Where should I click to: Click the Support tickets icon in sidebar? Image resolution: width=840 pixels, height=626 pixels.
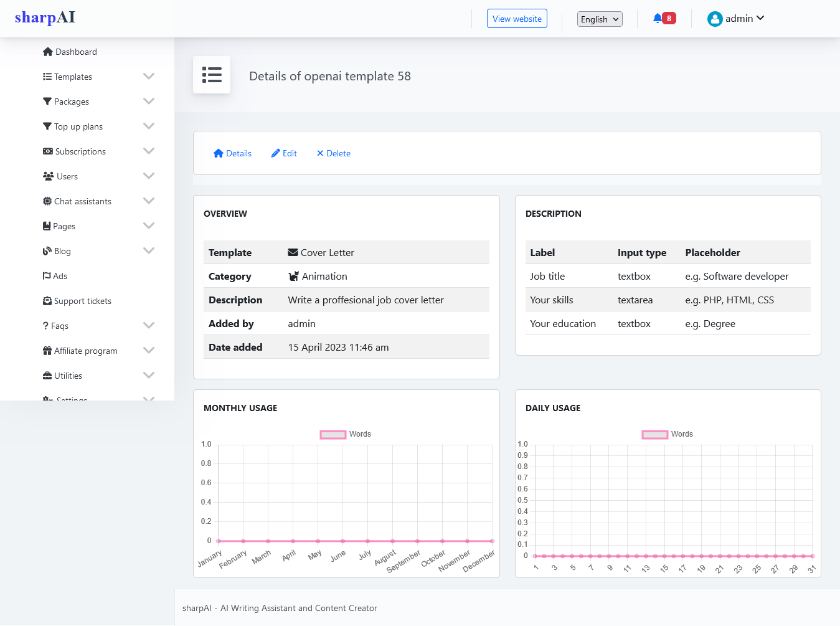pyautogui.click(x=47, y=301)
